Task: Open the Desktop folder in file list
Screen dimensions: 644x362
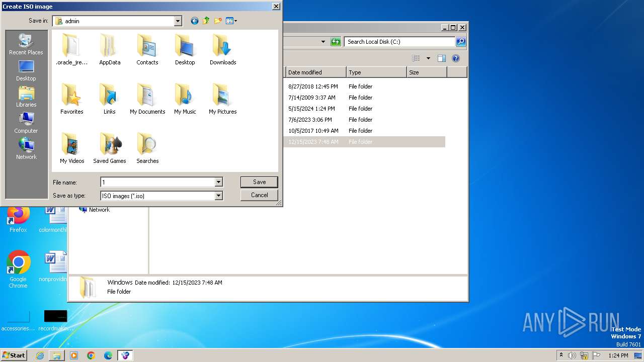Action: 185,50
